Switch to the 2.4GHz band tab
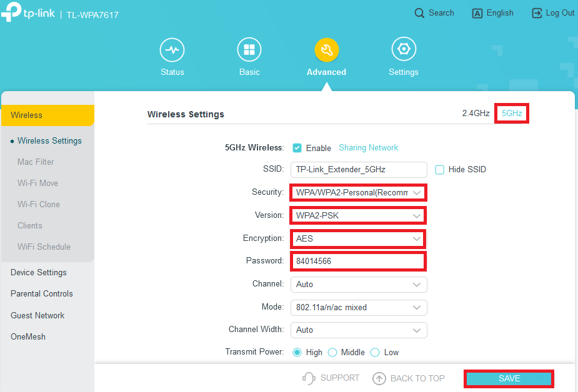578x392 pixels. [x=476, y=114]
